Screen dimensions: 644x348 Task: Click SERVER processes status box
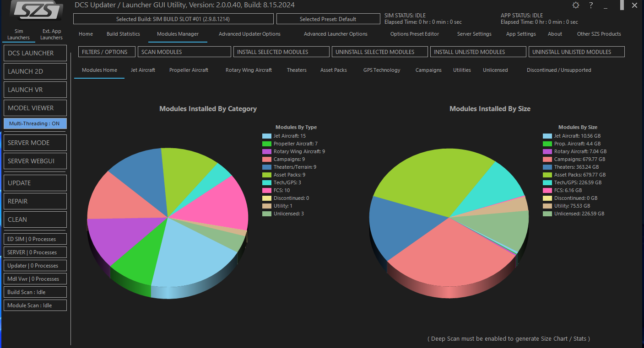coord(35,252)
